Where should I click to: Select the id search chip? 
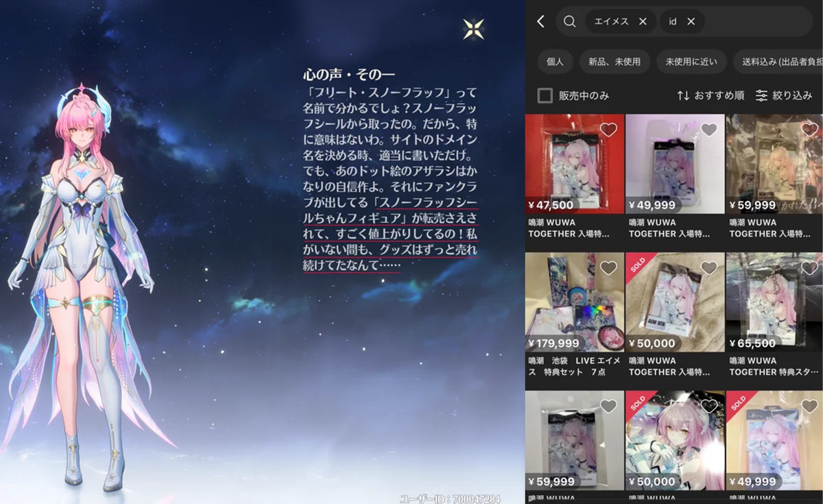(x=682, y=21)
